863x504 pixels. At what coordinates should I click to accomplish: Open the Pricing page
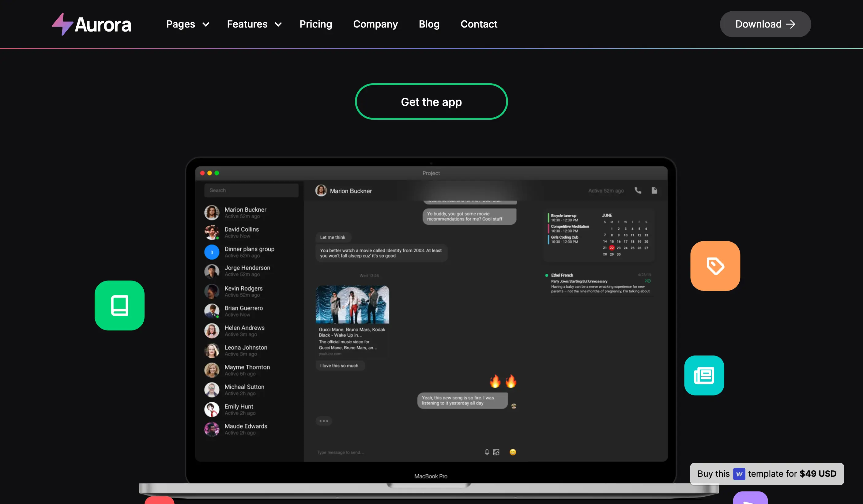[315, 24]
